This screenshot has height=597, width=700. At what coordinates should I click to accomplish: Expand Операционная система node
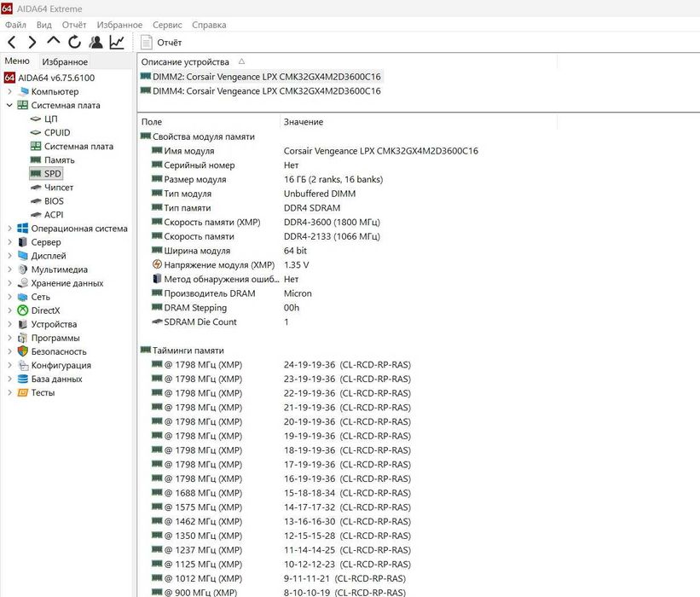pyautogui.click(x=10, y=229)
